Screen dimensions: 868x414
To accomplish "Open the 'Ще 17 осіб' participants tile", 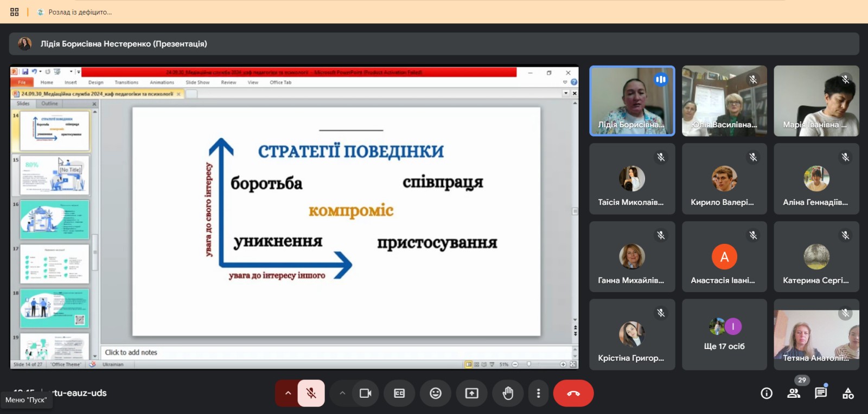I will [x=724, y=334].
